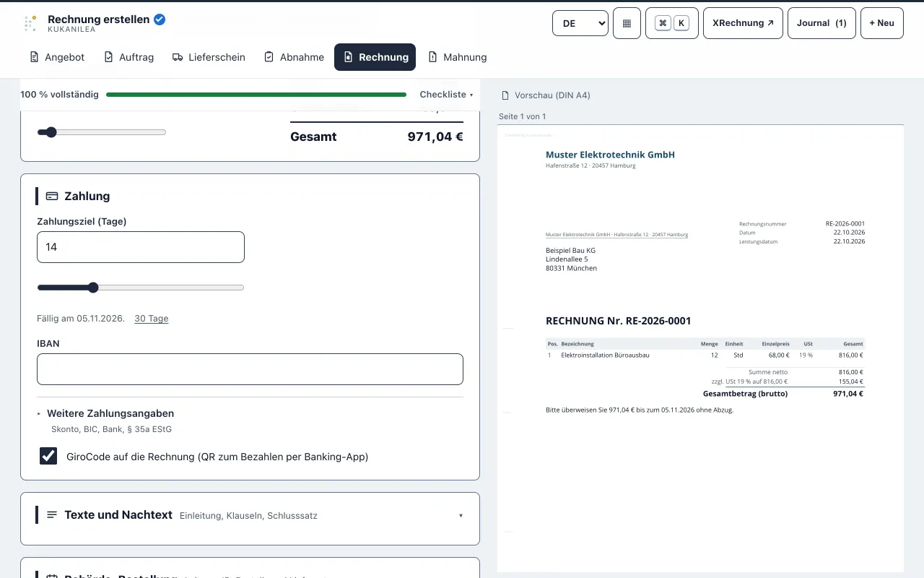Go to the Abnahme tab
Screen dimensions: 924x578
tap(293, 57)
